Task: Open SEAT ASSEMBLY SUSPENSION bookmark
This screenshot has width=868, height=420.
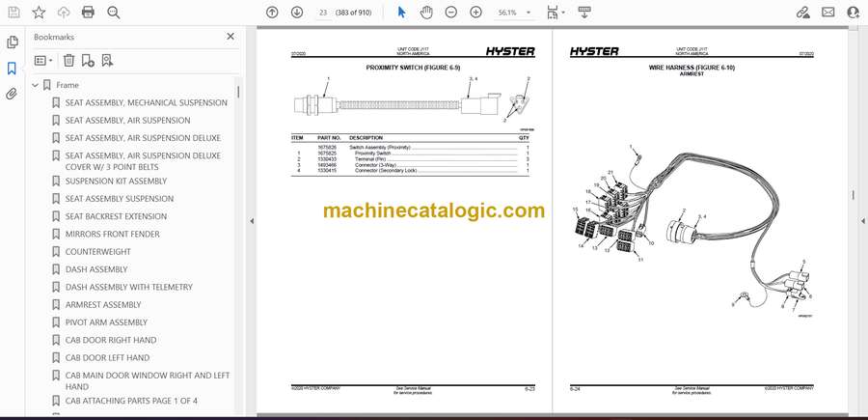Action: [120, 198]
